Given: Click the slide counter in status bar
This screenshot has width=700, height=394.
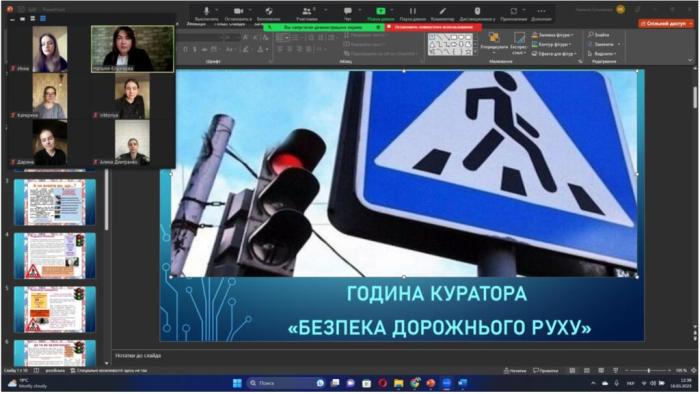Looking at the screenshot, I should click(16, 370).
